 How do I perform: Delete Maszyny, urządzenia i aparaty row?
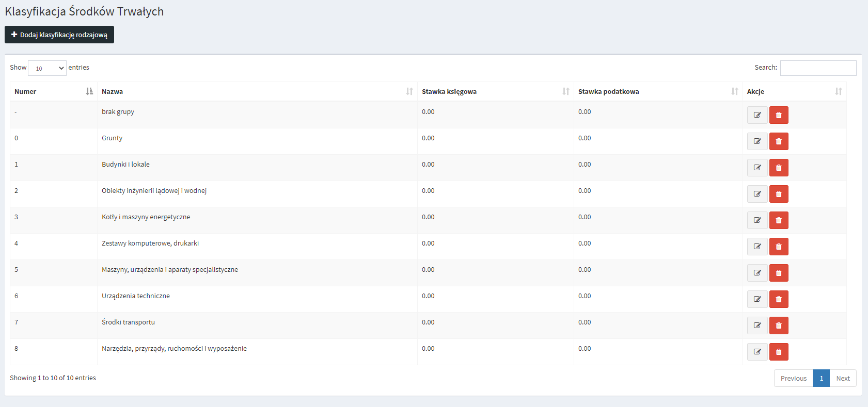pyautogui.click(x=779, y=273)
